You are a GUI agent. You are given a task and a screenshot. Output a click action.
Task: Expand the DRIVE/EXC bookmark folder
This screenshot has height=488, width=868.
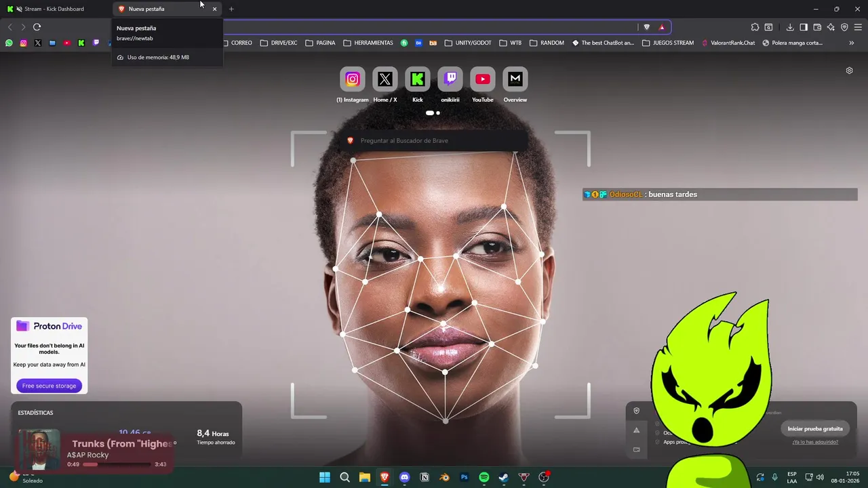[x=279, y=43]
